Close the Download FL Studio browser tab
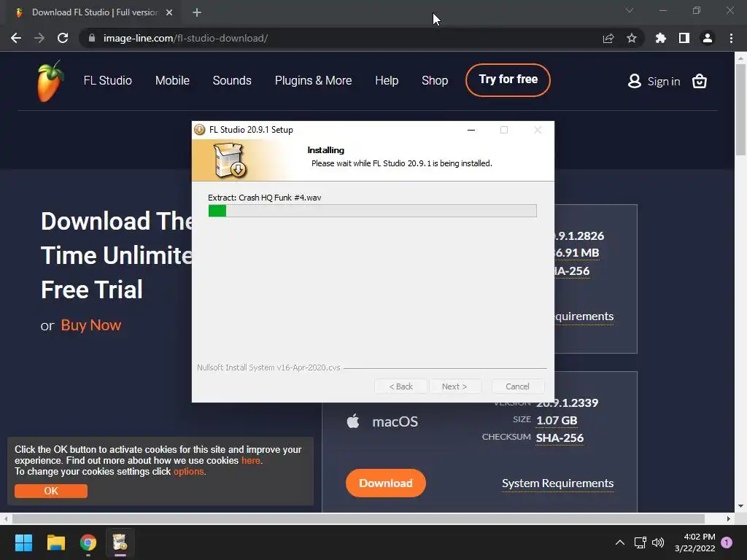The height and width of the screenshot is (560, 747). click(x=169, y=12)
